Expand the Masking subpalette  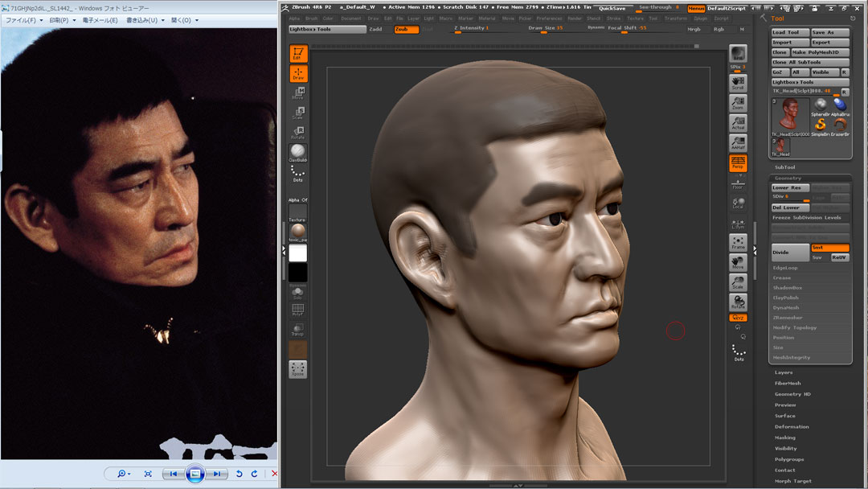click(785, 438)
